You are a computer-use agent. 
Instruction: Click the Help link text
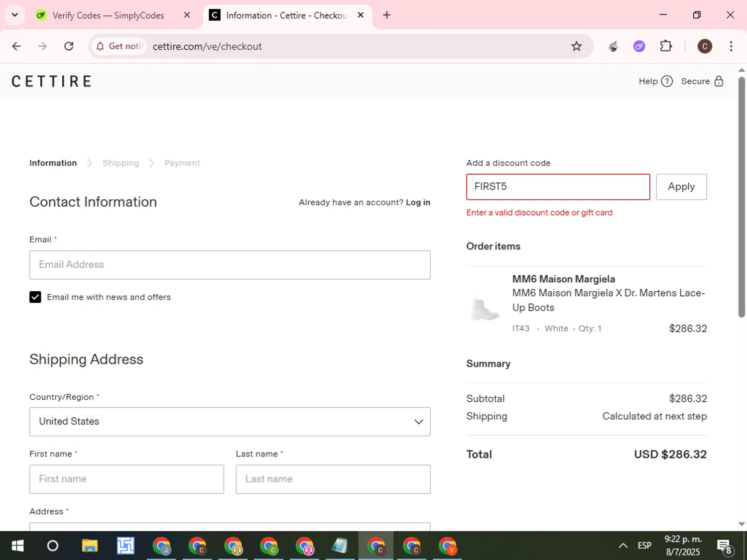pos(648,81)
